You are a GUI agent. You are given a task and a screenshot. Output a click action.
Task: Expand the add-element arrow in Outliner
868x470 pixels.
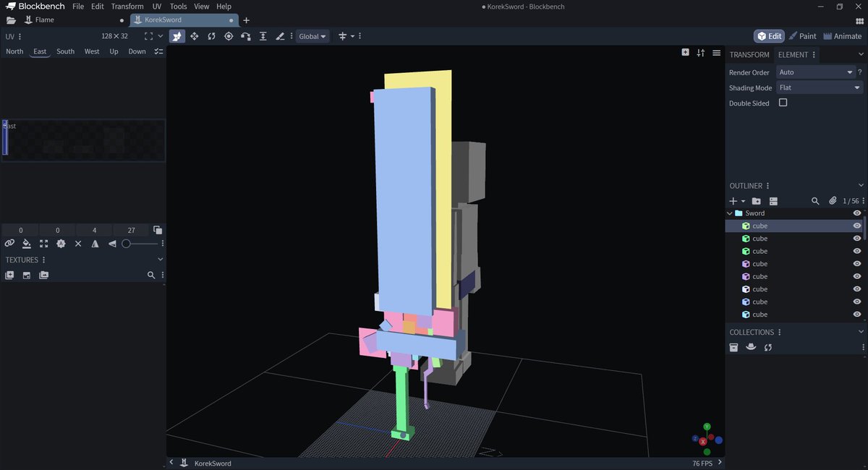[x=743, y=201]
